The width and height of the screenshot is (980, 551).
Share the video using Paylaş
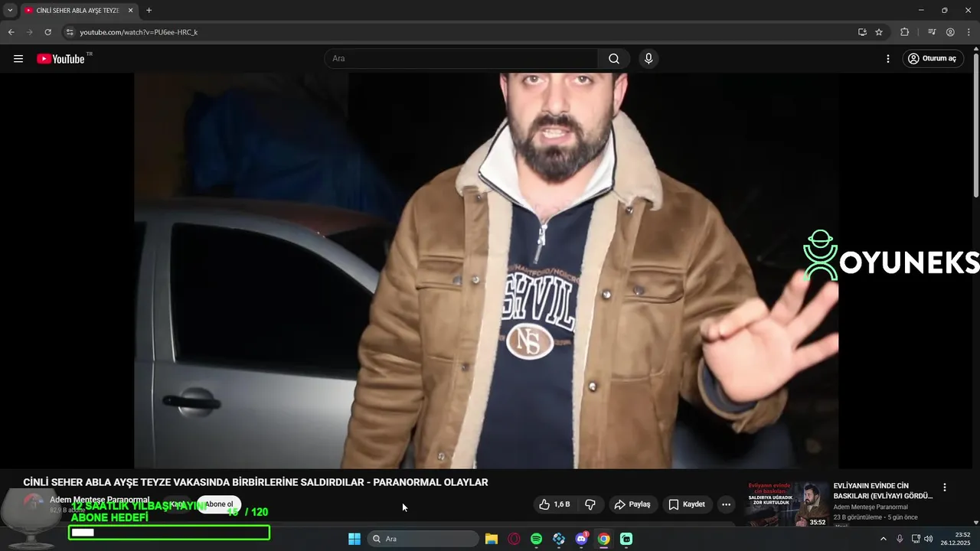coord(633,504)
